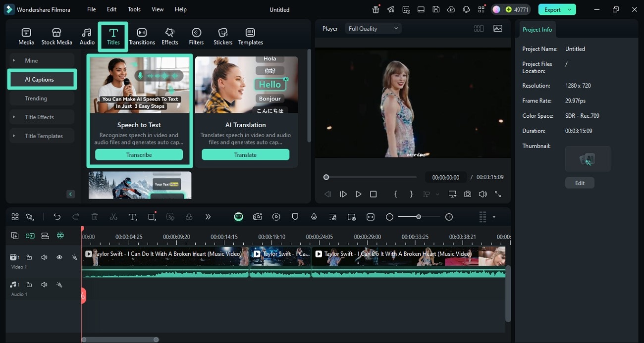
Task: Hide Video 1 track with eye icon
Action: point(59,257)
